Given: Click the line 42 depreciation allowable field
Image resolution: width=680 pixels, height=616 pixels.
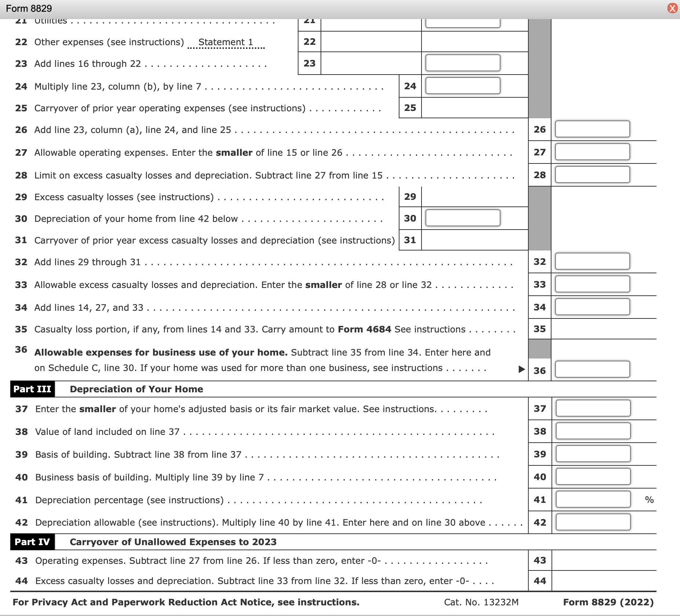Looking at the screenshot, I should (593, 522).
